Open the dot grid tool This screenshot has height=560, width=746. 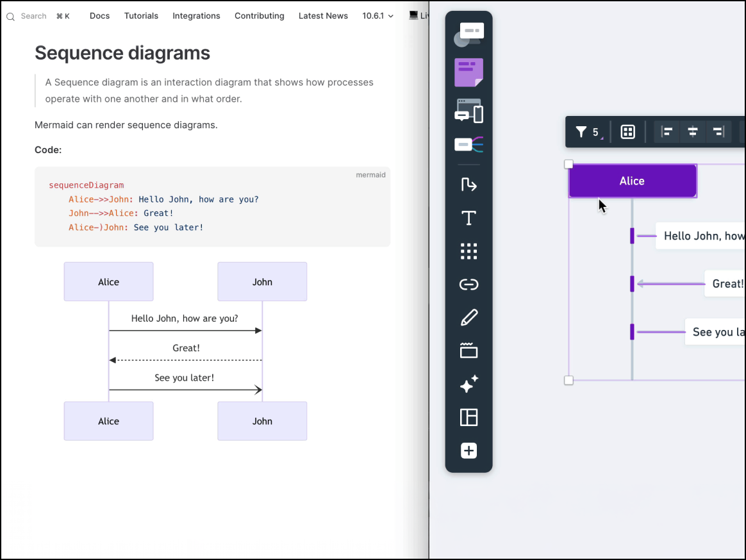coord(468,251)
